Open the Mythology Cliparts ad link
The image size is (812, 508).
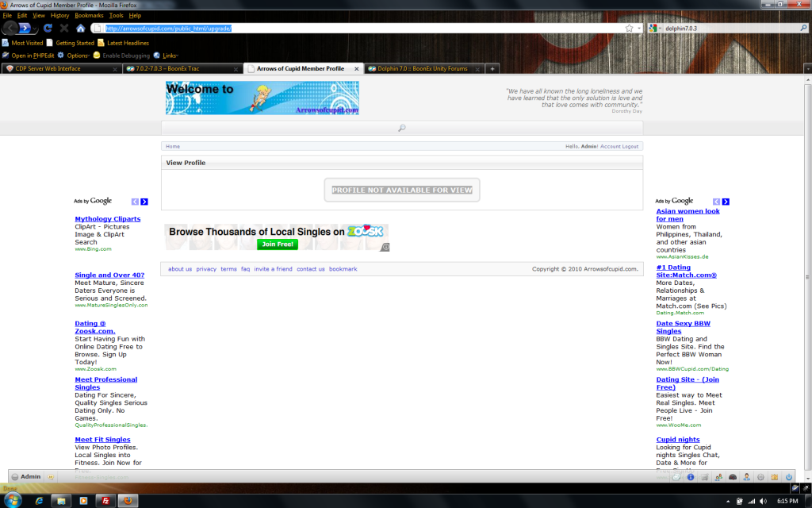click(x=108, y=219)
